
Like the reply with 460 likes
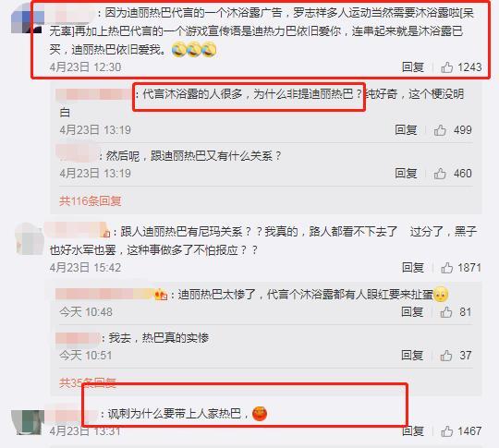(440, 174)
